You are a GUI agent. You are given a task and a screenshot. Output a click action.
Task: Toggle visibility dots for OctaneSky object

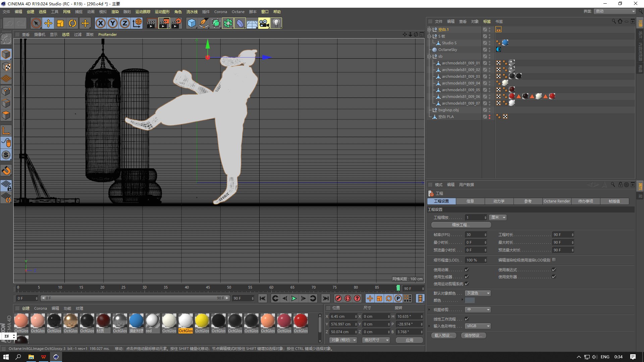pos(489,50)
